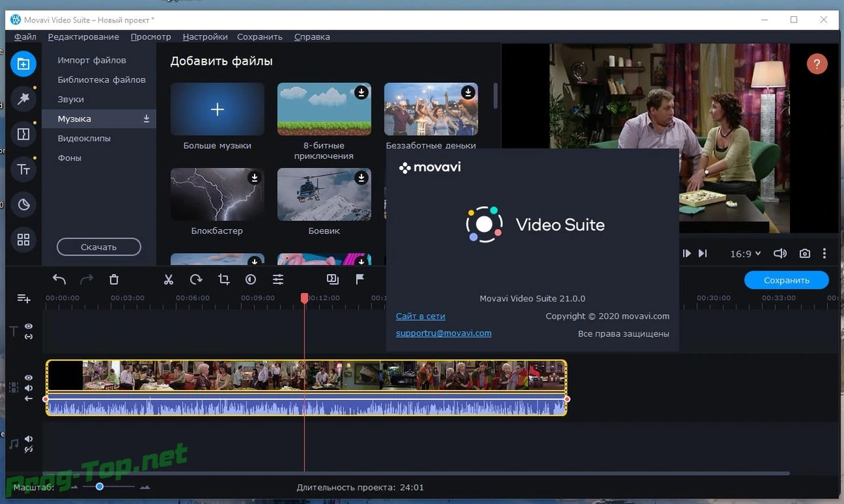The height and width of the screenshot is (504, 844).
Task: Toggle title track visibility eye
Action: click(x=29, y=326)
